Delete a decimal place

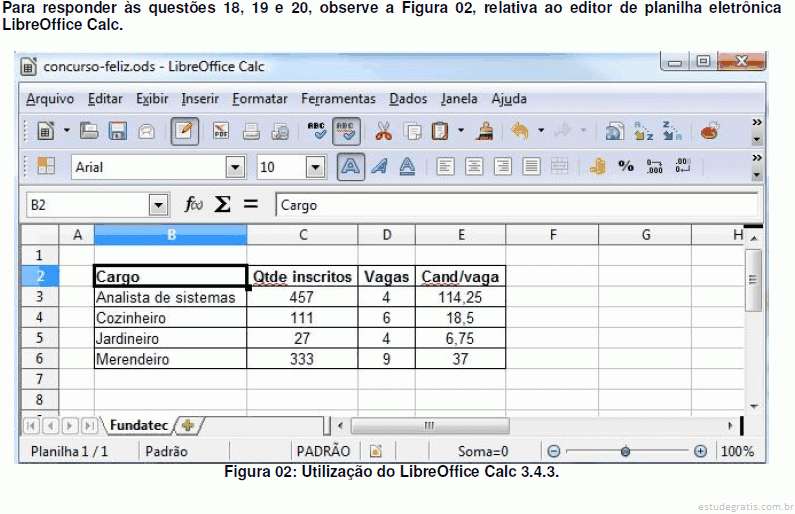(x=683, y=166)
